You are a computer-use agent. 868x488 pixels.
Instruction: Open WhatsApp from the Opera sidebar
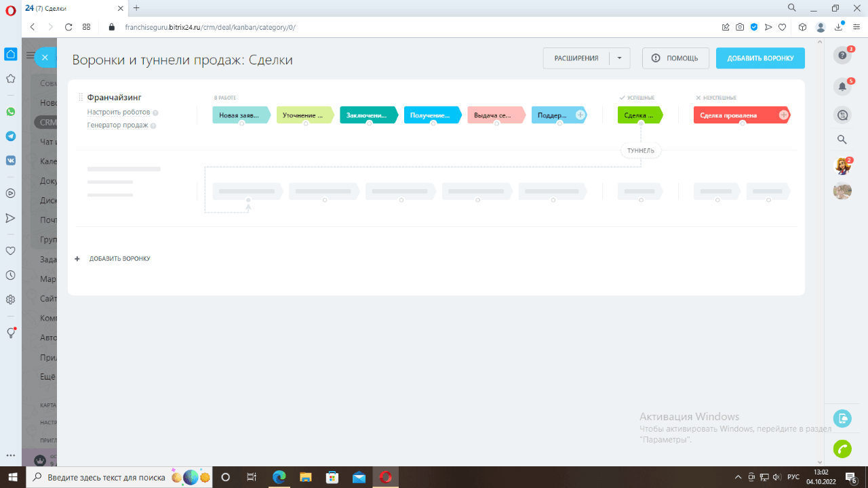(x=10, y=112)
